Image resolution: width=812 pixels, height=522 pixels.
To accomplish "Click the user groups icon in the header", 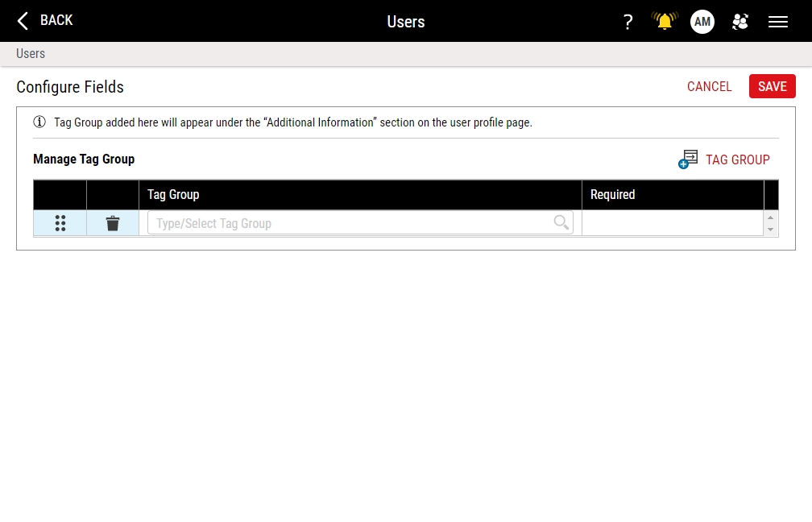I will [739, 22].
